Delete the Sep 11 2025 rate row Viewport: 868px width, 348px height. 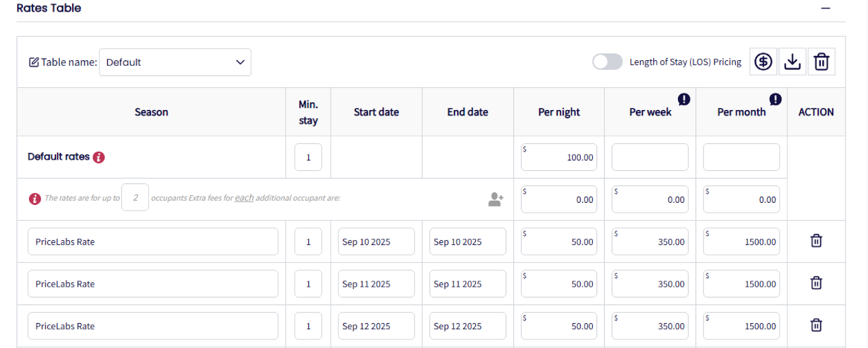coord(816,283)
